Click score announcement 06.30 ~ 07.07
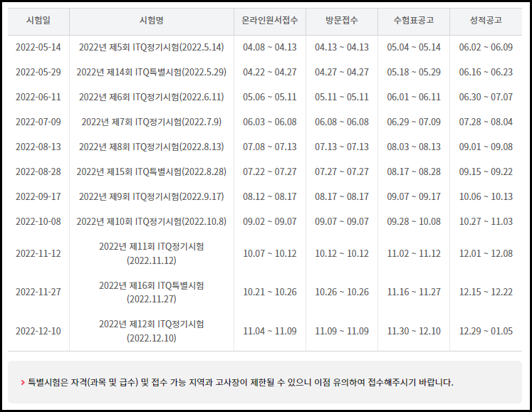 coord(486,97)
